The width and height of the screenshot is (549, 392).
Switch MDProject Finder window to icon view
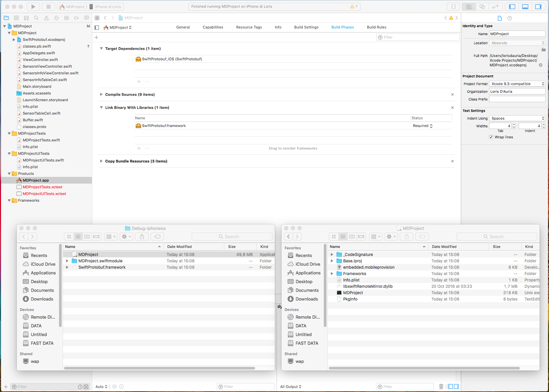pos(334,236)
